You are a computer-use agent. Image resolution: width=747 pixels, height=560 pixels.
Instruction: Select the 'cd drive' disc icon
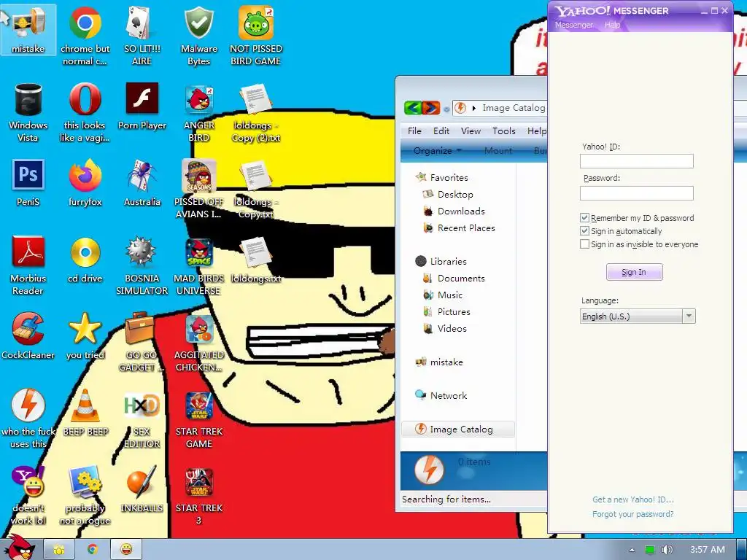[85, 260]
